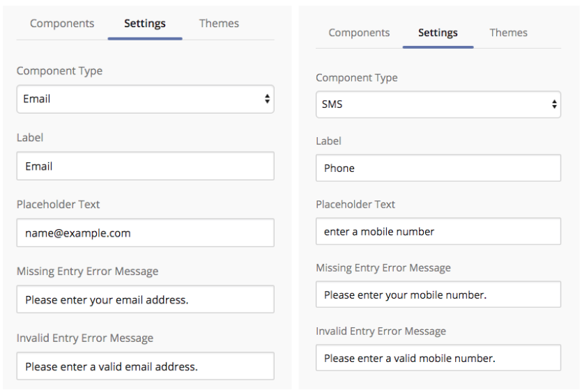Click the Placeholder Text label in SMS panel
582x392 pixels.
(x=355, y=204)
